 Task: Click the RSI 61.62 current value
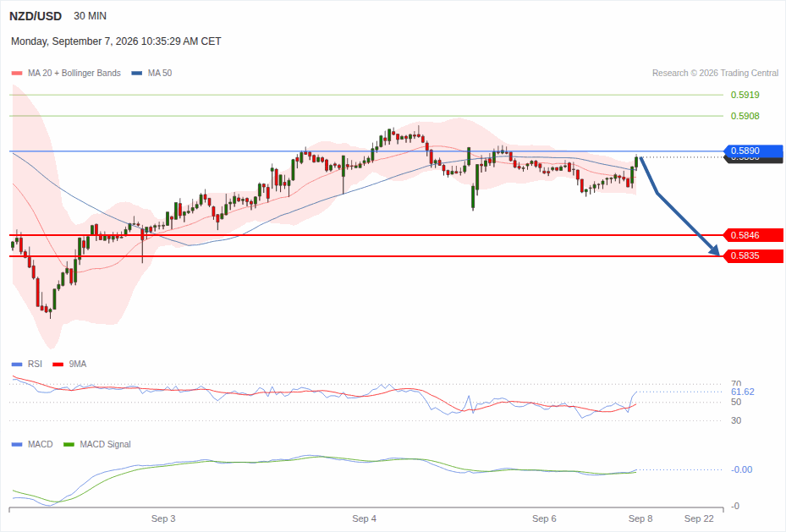(x=742, y=392)
